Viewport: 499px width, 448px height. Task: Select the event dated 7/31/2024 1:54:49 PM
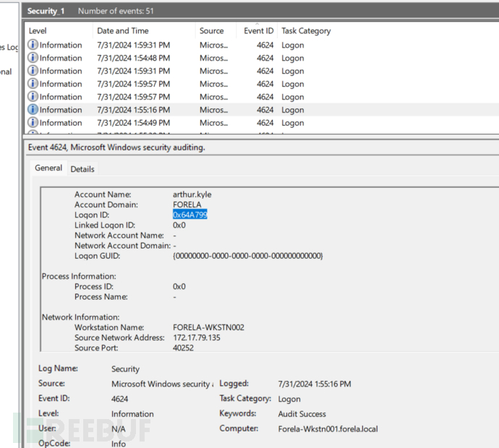click(x=262, y=123)
